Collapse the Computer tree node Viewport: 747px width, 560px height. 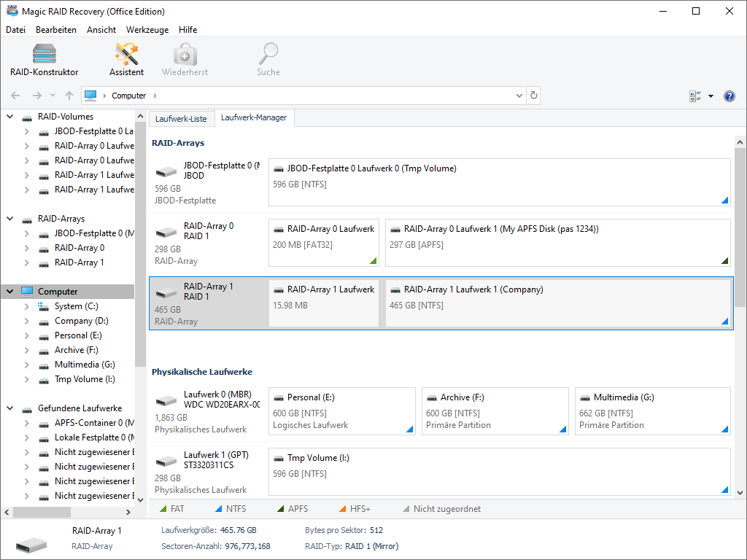[10, 292]
